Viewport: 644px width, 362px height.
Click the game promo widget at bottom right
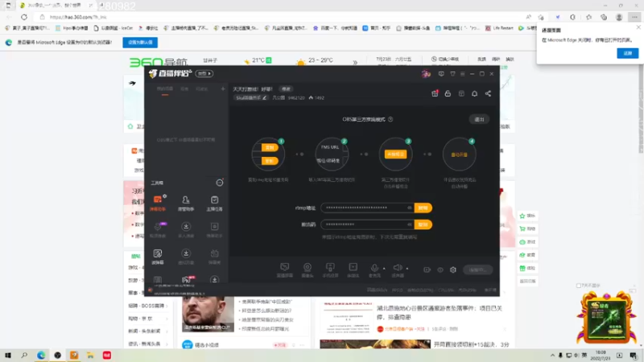coord(606,318)
